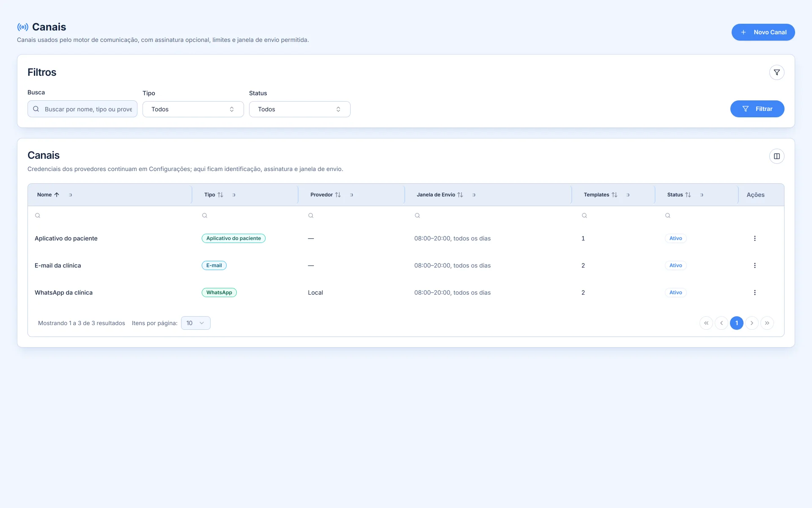Click the E-mail type badge

[x=214, y=265]
